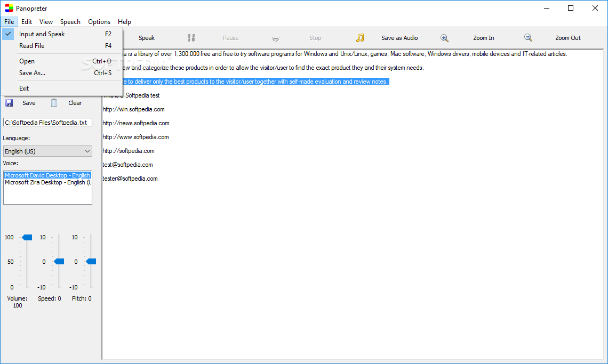Click the Clear text button
Viewport: 608px width, 364px height.
point(75,103)
